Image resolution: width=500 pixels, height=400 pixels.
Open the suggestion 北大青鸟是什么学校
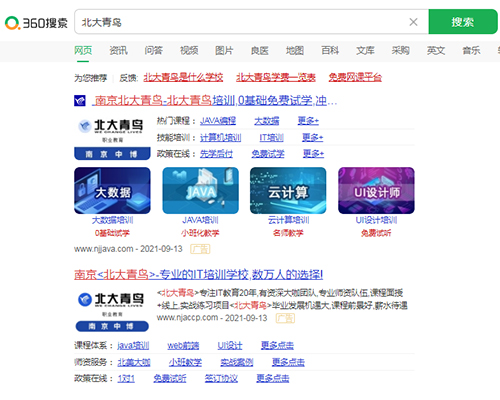pos(183,78)
